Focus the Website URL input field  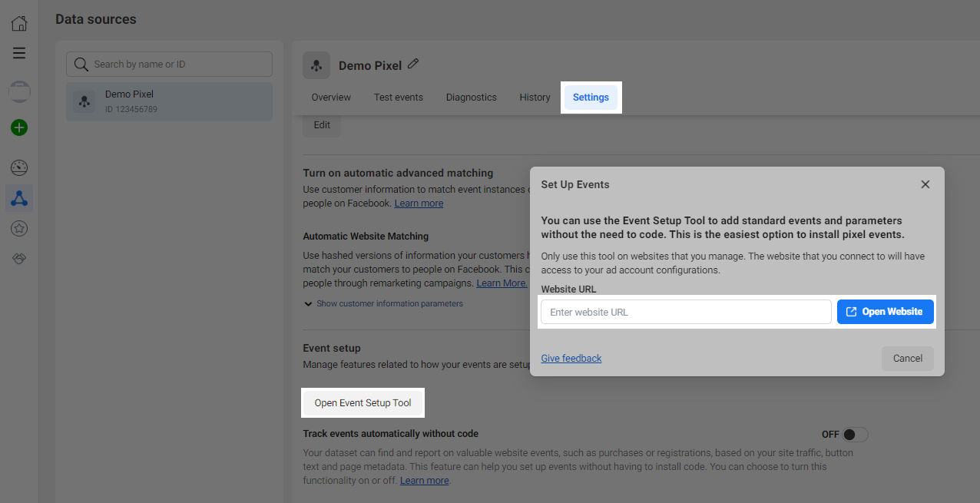coord(687,312)
